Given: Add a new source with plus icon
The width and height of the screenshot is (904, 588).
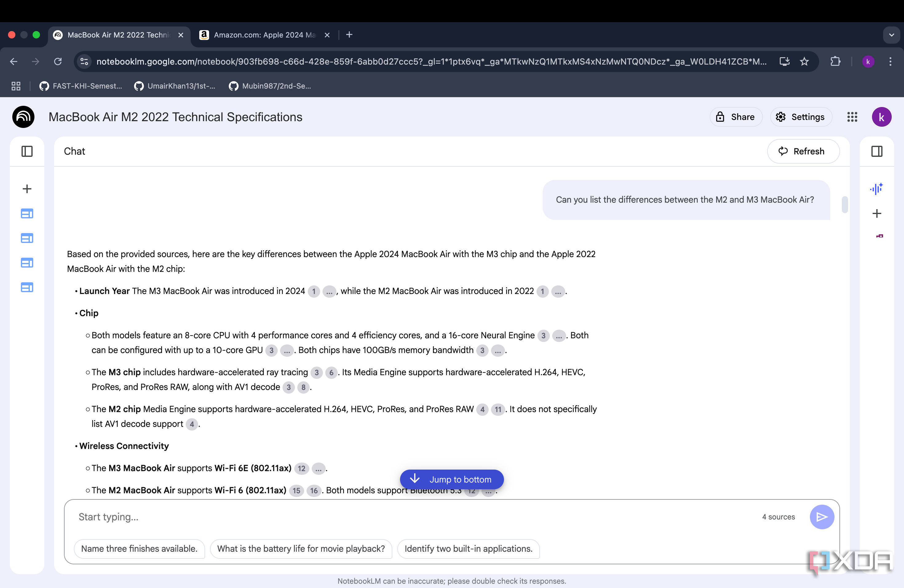Looking at the screenshot, I should pos(27,189).
